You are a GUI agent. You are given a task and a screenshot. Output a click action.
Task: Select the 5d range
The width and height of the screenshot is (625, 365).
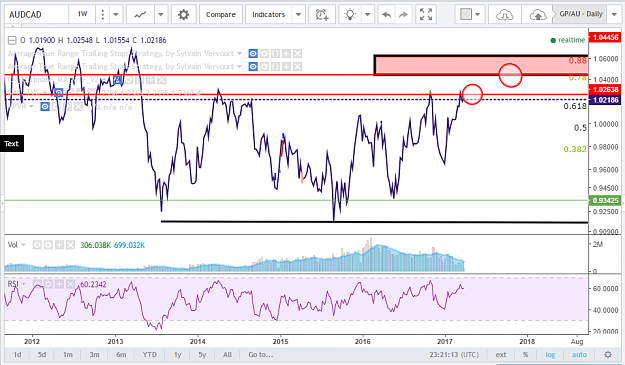(x=42, y=354)
